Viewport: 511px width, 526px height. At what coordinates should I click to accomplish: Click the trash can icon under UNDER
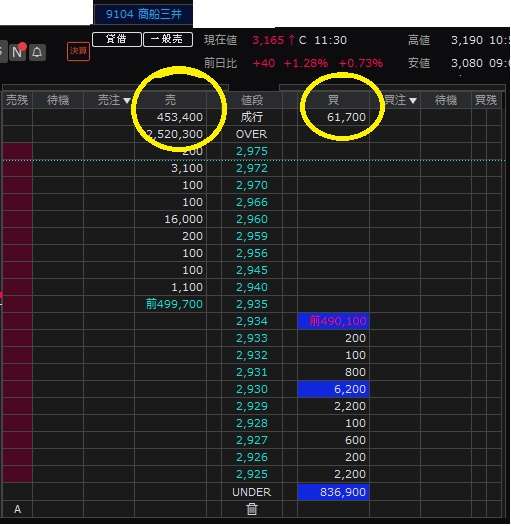pyautogui.click(x=252, y=509)
